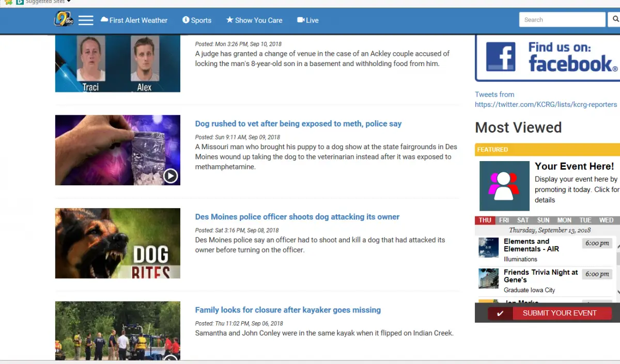Open First Alert Weather menu

[134, 20]
